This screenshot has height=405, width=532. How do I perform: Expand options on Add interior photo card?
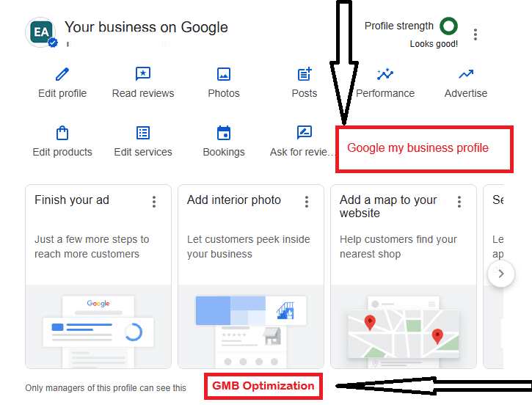307,202
